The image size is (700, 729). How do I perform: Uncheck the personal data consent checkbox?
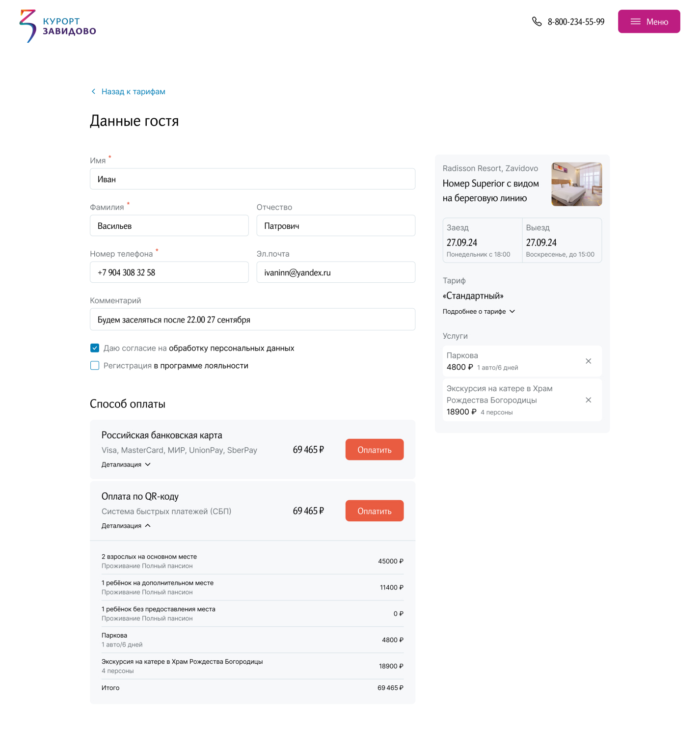(x=95, y=348)
